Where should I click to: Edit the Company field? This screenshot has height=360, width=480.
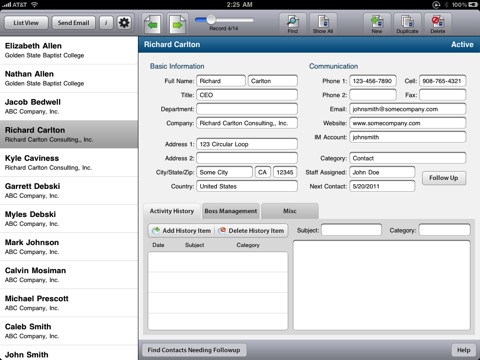coord(247,123)
